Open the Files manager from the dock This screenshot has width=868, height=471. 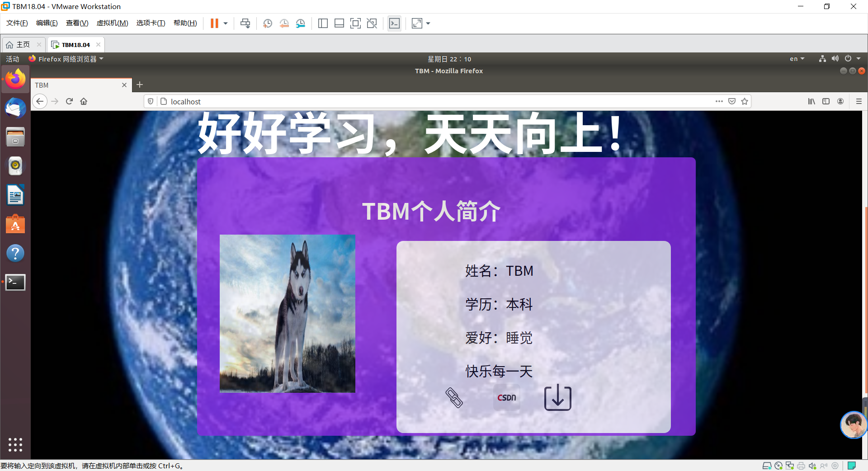15,137
